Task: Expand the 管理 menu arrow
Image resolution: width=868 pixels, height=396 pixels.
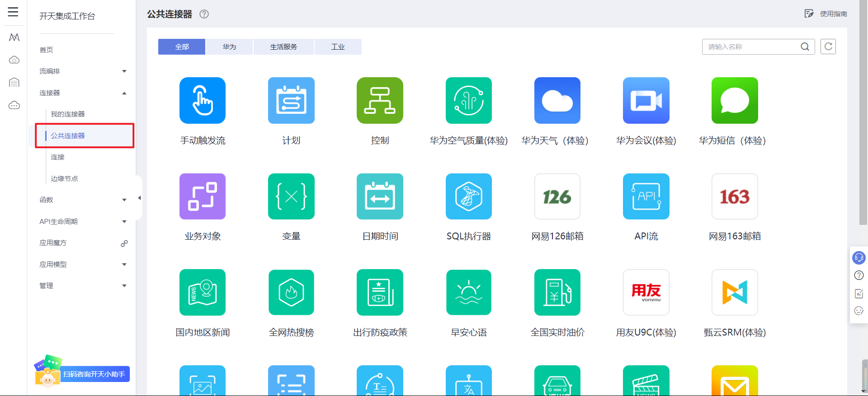Action: 124,286
